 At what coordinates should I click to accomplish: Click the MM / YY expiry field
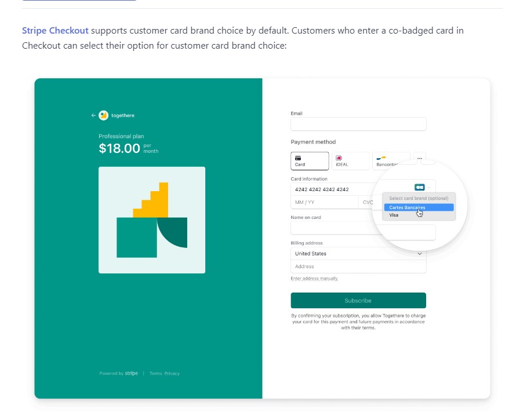click(325, 202)
